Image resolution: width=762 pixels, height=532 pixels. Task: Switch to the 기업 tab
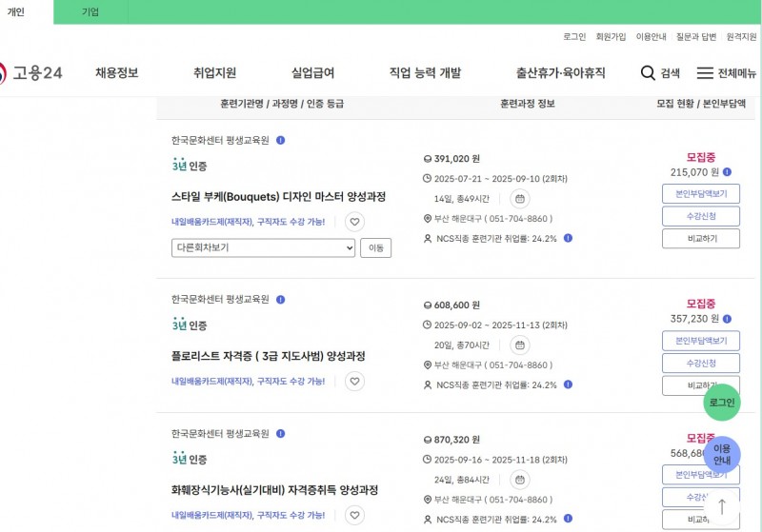pos(90,11)
